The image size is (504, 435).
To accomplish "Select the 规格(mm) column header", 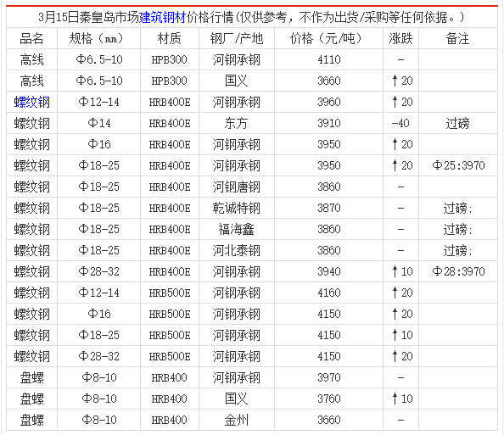I will pos(97,38).
